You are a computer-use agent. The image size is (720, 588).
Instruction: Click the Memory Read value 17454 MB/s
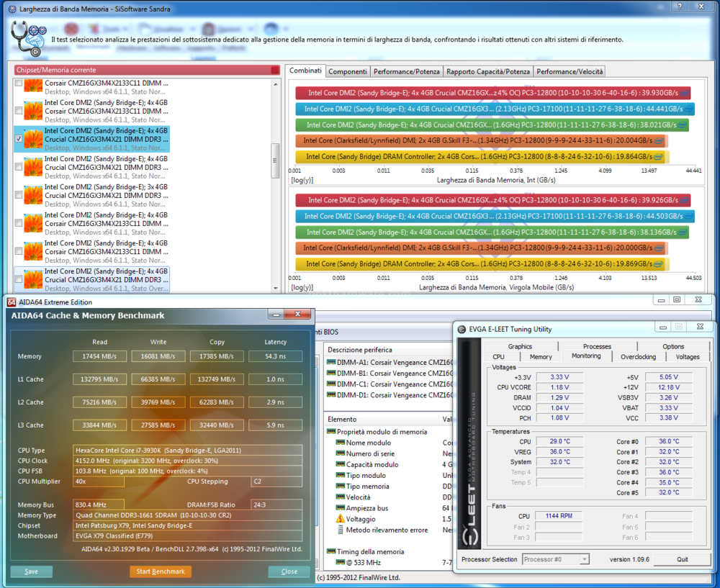click(99, 356)
